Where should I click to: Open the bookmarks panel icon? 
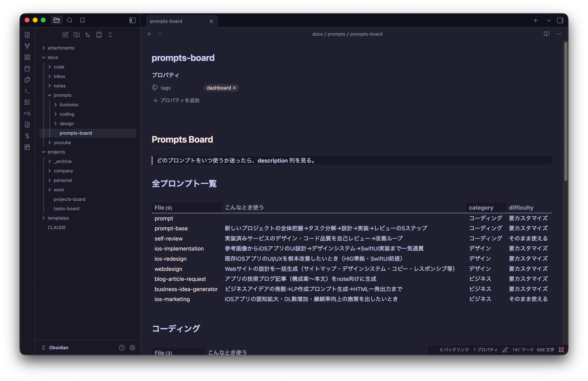(x=83, y=20)
